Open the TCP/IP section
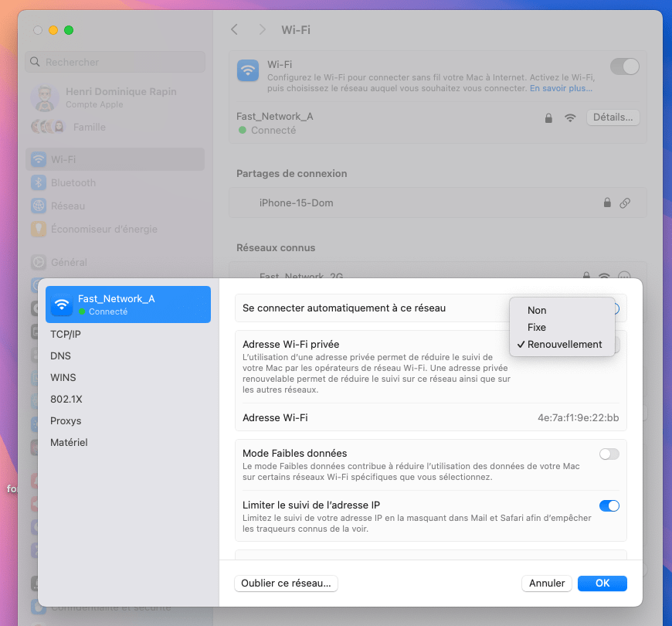The image size is (672, 626). coord(66,334)
